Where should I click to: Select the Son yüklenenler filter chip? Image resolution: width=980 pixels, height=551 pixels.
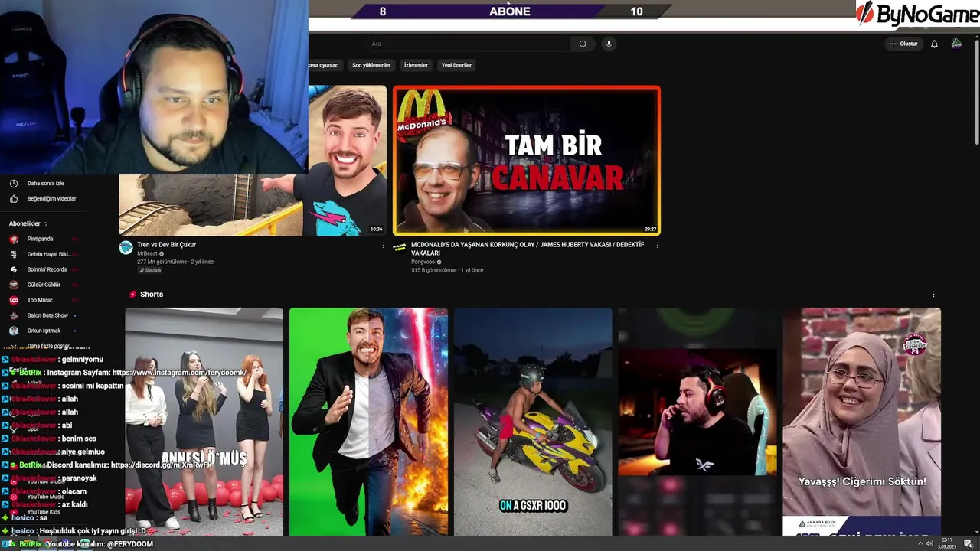pos(371,65)
